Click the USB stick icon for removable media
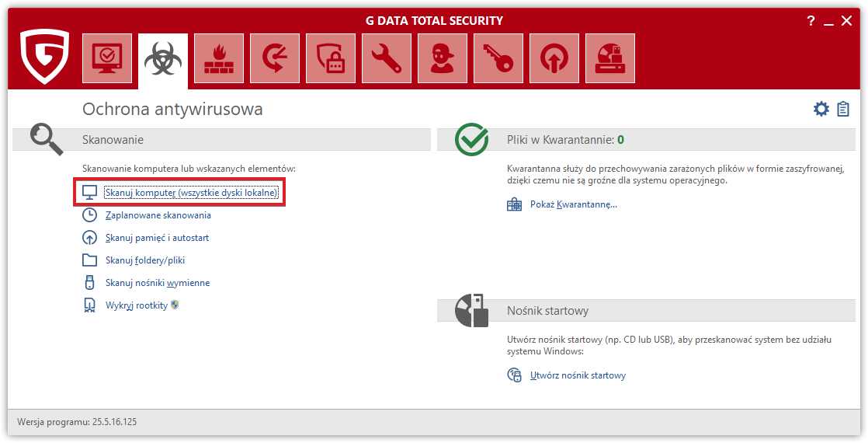This screenshot has width=868, height=443. tap(89, 282)
